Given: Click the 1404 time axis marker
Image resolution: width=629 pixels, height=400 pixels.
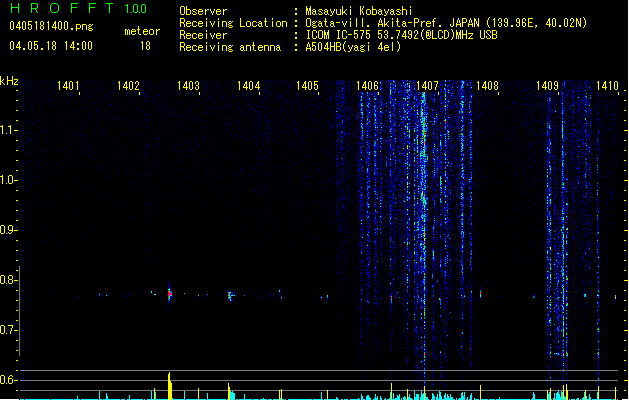Looking at the screenshot, I should 248,86.
